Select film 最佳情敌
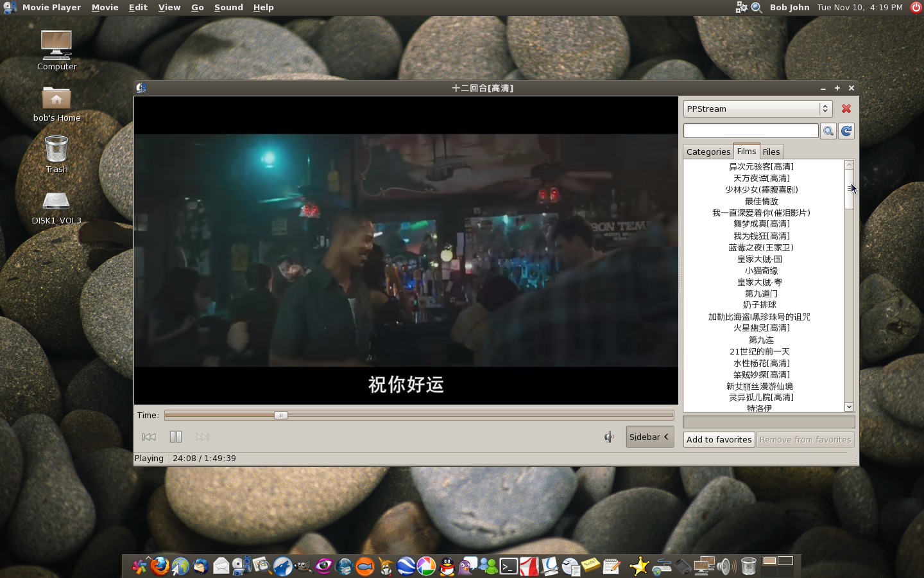This screenshot has width=924, height=578. coord(761,201)
